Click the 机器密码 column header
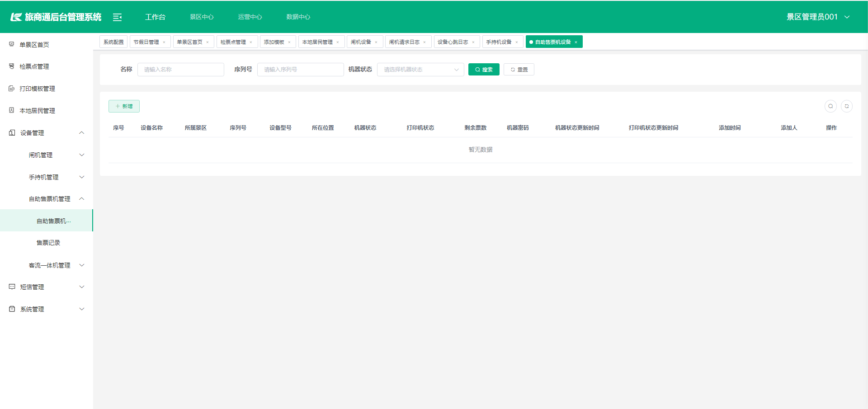 pos(518,128)
